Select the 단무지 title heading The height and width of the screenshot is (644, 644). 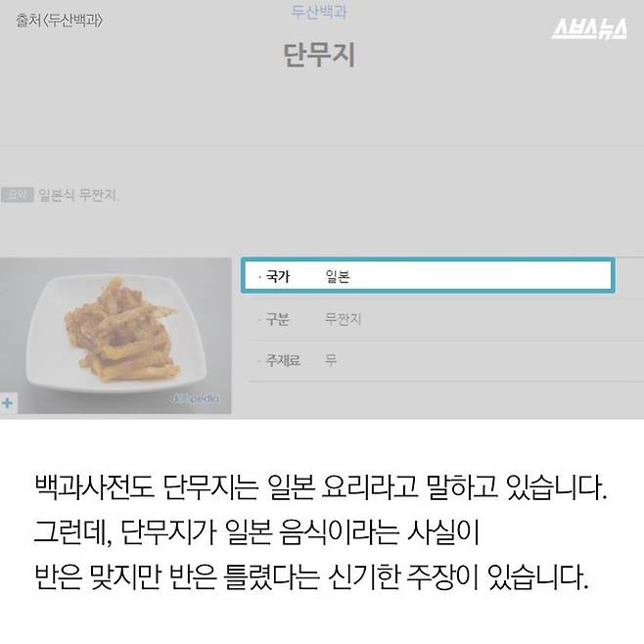point(319,55)
